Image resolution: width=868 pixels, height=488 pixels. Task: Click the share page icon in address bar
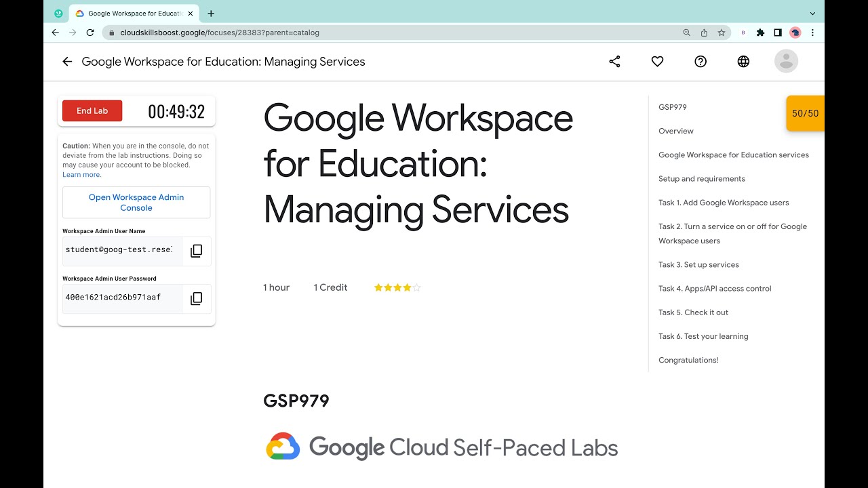point(704,33)
